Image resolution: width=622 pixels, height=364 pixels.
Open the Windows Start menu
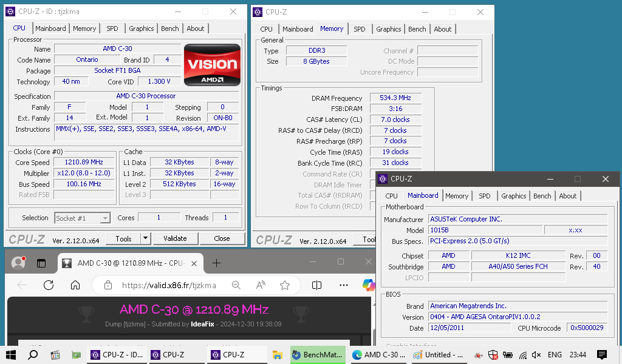(11, 355)
